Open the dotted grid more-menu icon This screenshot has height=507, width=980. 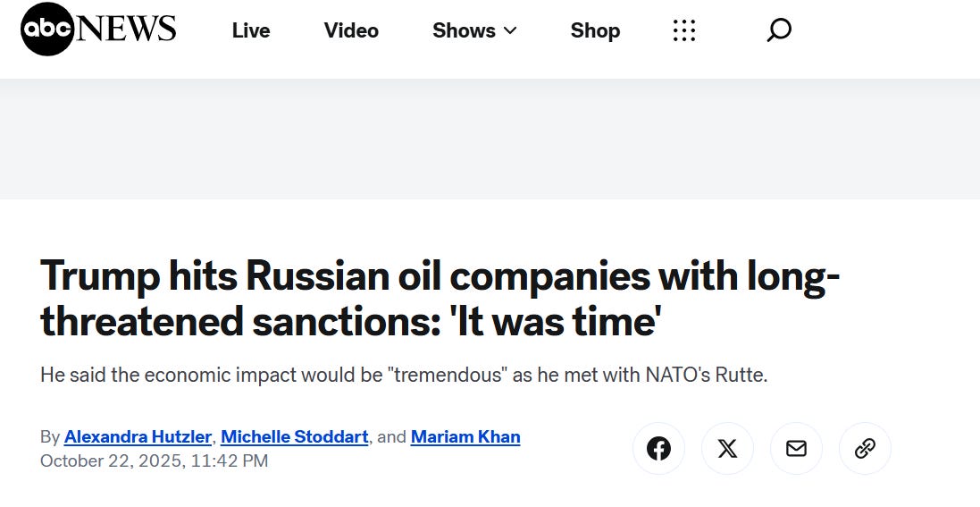[683, 30]
